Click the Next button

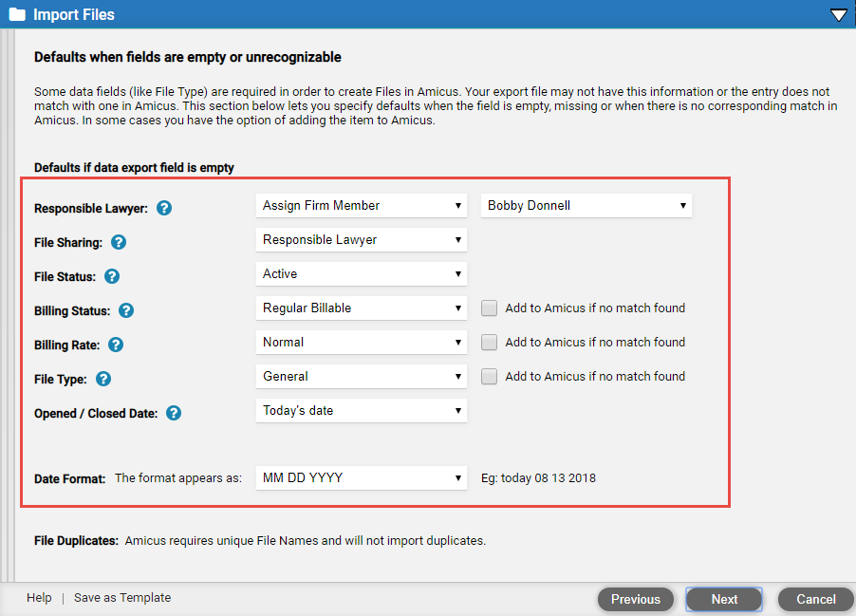(724, 599)
